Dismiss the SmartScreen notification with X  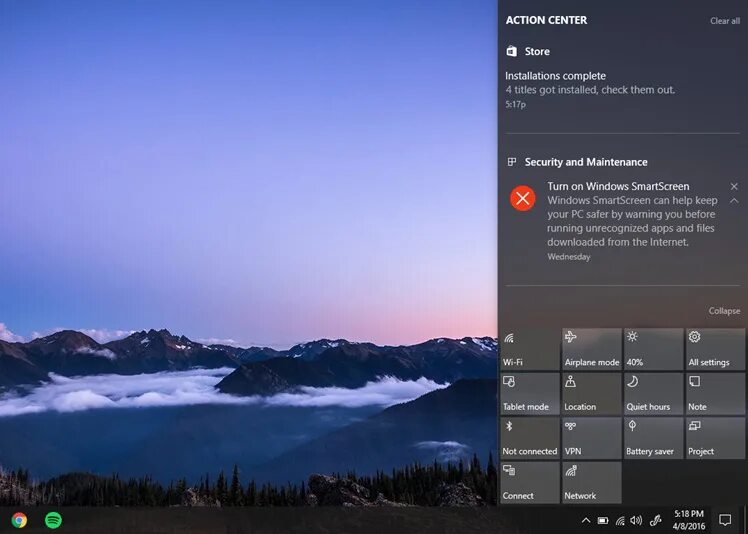coord(734,186)
